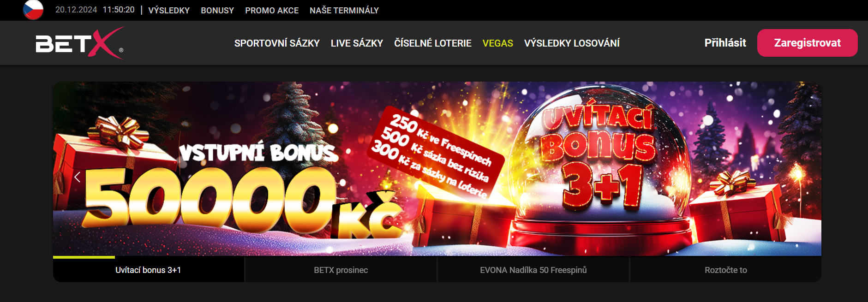Switch to EVONA Nadílka 50 Freespinů tab
The width and height of the screenshot is (868, 302).
pyautogui.click(x=533, y=270)
